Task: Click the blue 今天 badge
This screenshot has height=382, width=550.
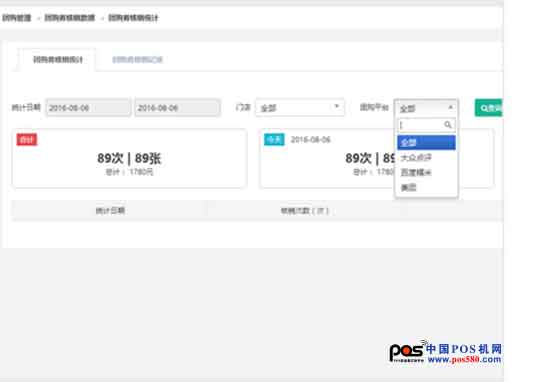Action: pyautogui.click(x=274, y=140)
